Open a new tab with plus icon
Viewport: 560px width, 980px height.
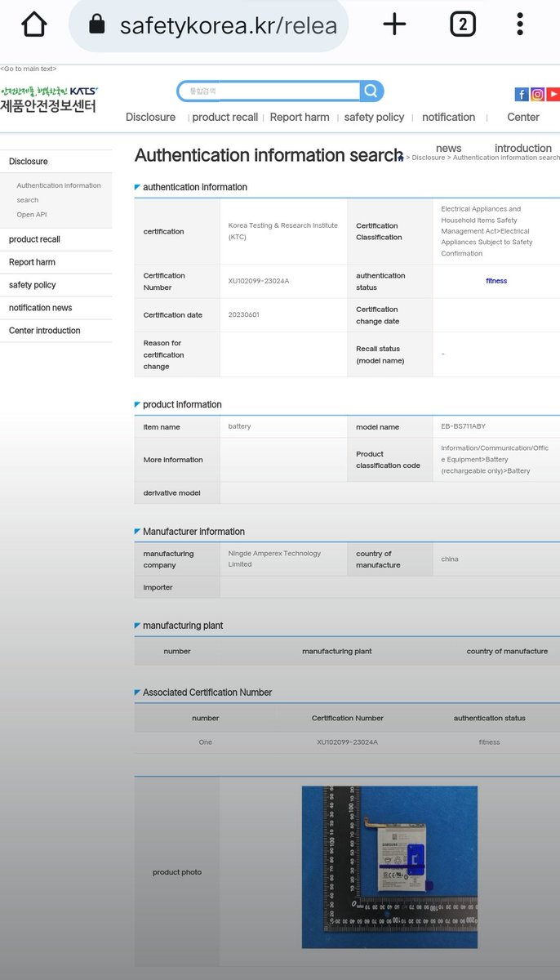394,24
